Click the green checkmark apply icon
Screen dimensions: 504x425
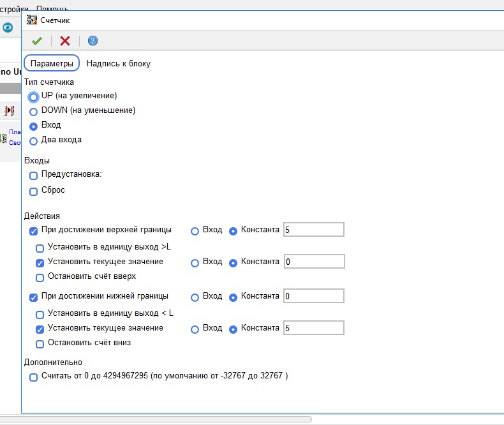click(x=37, y=41)
